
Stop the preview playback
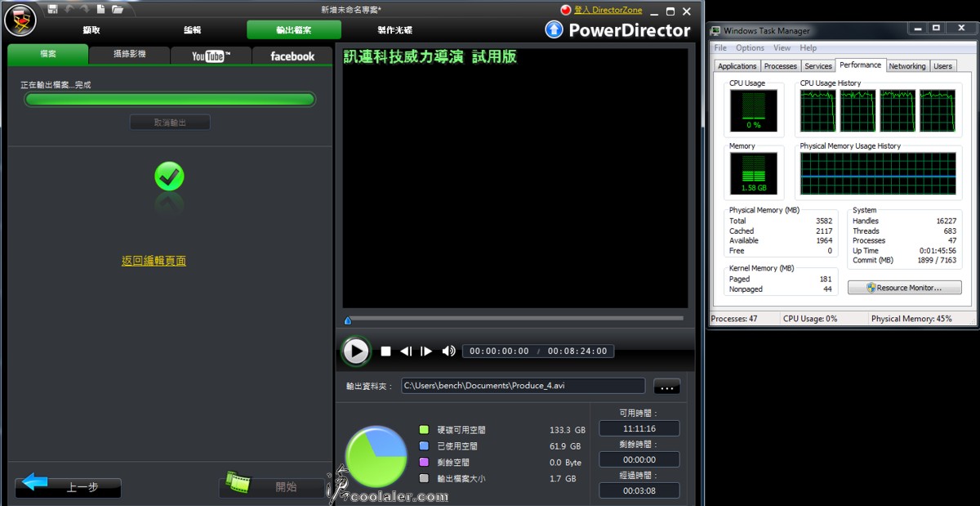click(385, 352)
